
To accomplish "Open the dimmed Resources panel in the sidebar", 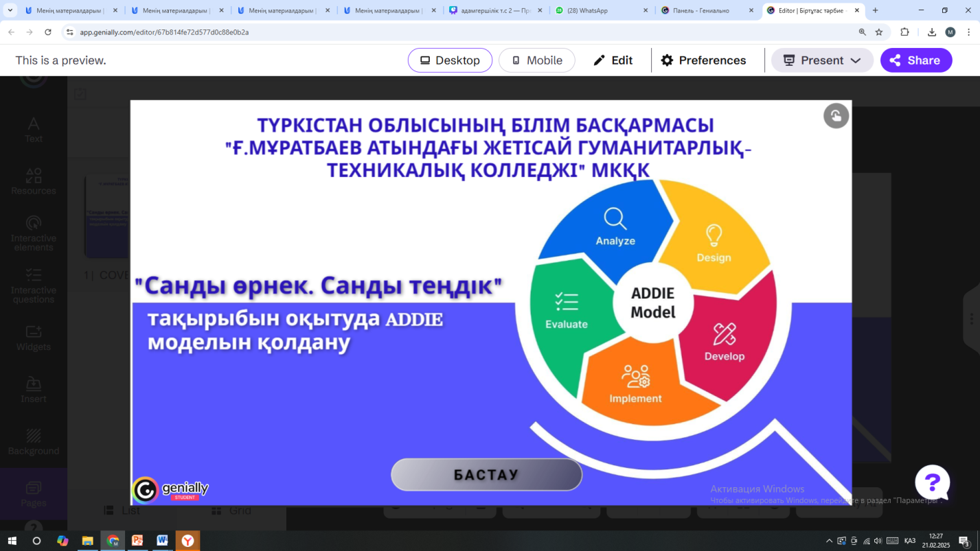I will pyautogui.click(x=34, y=182).
